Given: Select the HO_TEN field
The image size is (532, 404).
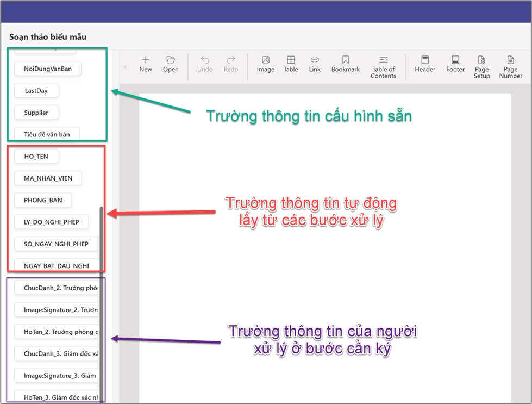Looking at the screenshot, I should pyautogui.click(x=36, y=157).
